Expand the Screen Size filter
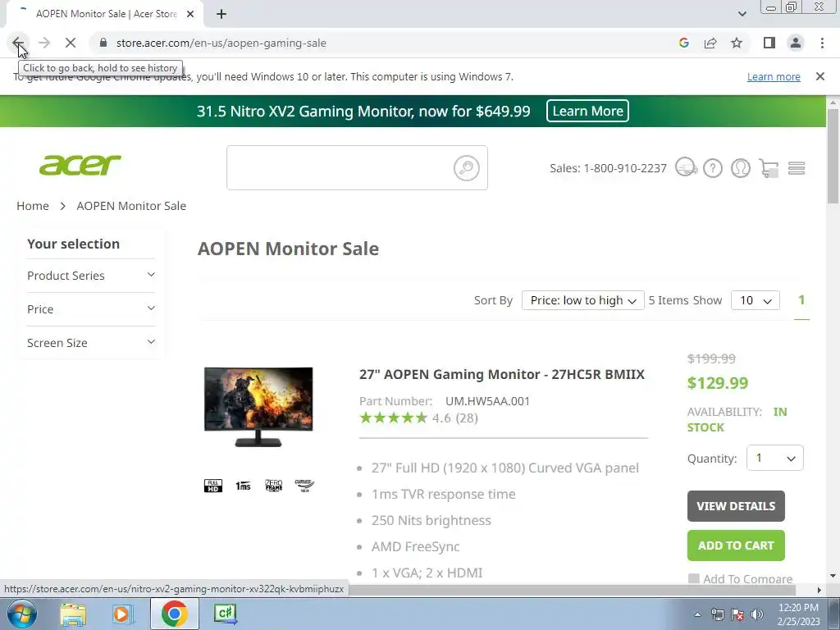This screenshot has height=630, width=840. 91,343
